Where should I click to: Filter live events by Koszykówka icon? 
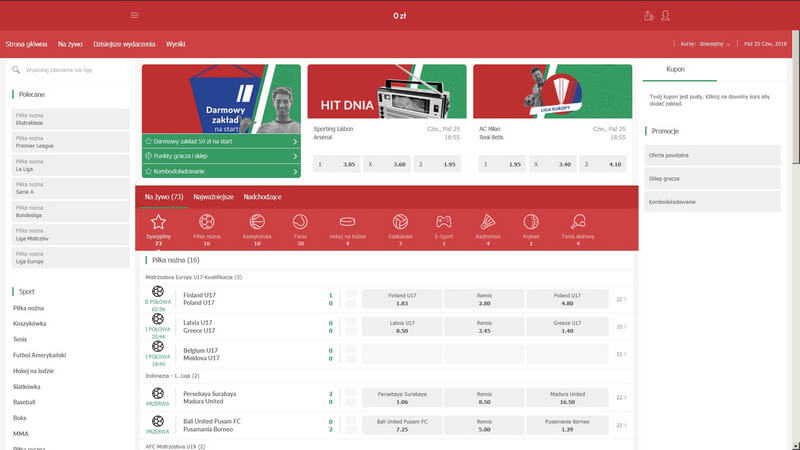(257, 222)
